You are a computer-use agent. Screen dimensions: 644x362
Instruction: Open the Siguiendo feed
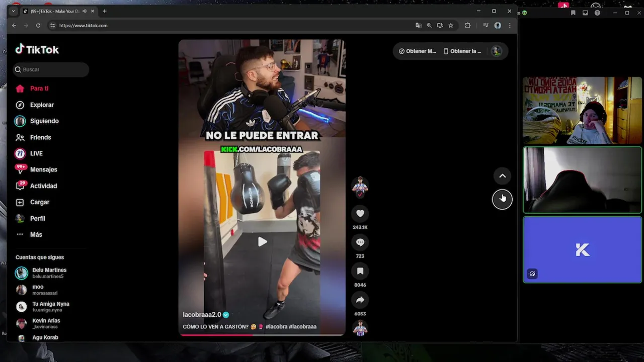click(x=44, y=121)
